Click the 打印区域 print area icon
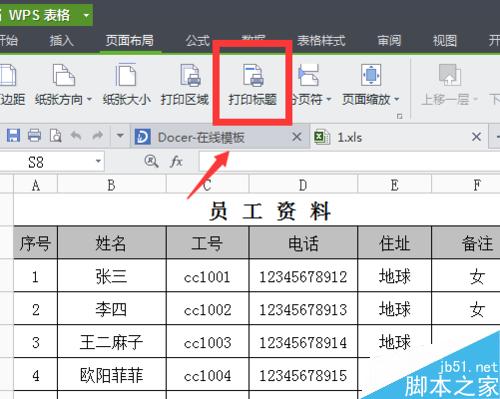Viewport: 500px width, 399px height. pos(190,75)
